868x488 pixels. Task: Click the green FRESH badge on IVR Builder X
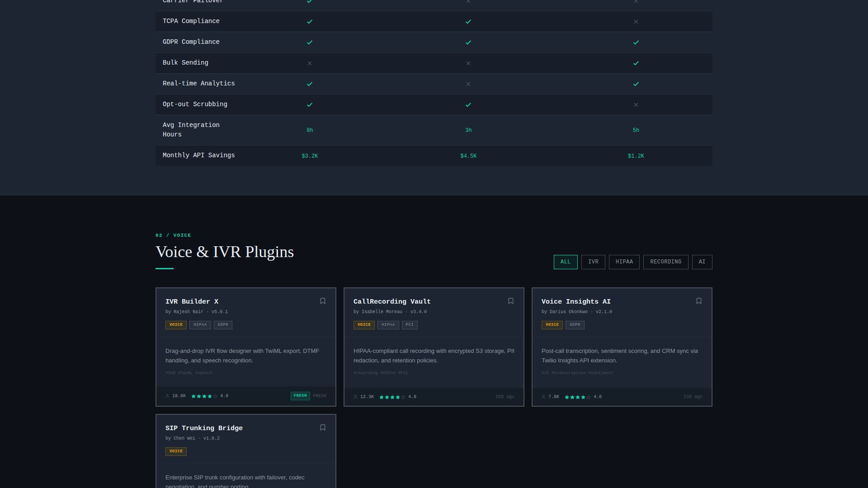(300, 396)
